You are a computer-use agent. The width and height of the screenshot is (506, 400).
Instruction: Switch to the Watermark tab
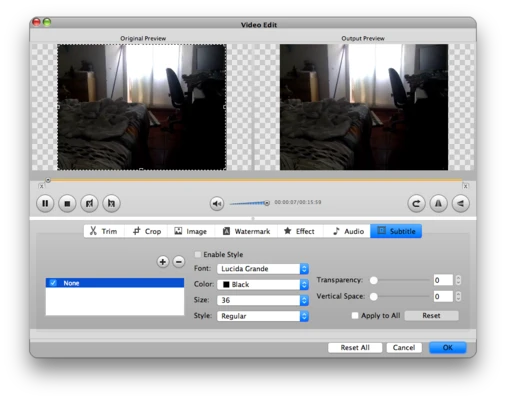(246, 231)
